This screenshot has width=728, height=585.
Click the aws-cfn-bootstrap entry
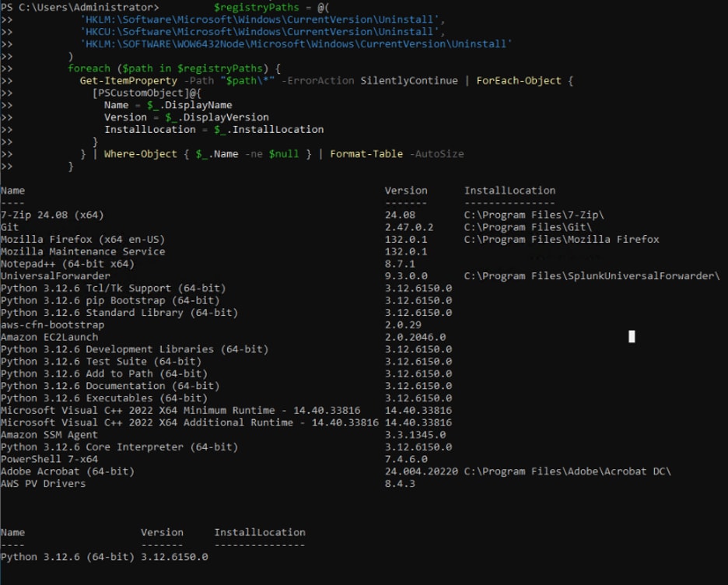click(x=52, y=324)
